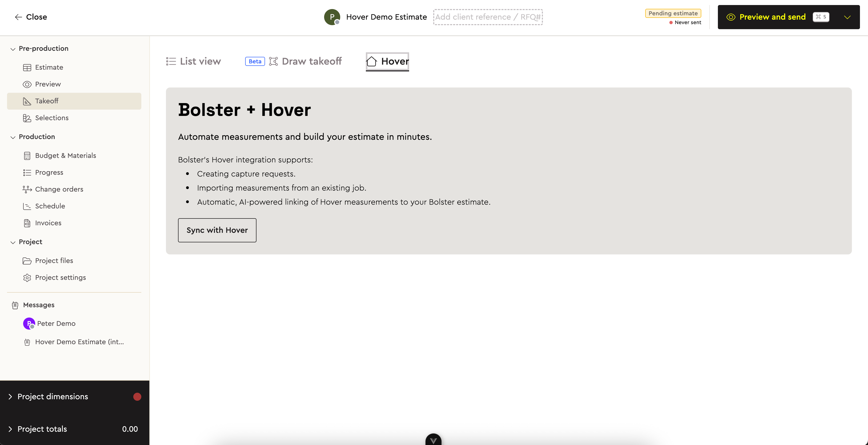
Task: Click the Takeoff ruler icon
Action: tap(27, 101)
